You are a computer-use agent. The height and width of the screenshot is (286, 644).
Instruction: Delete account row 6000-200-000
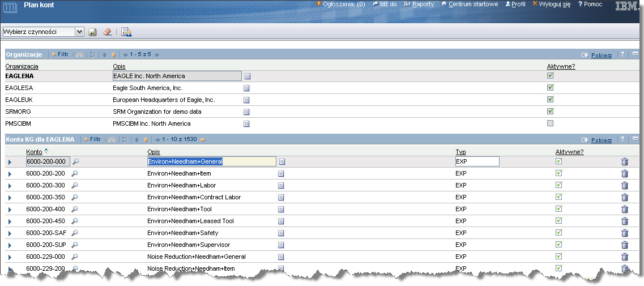(x=625, y=162)
